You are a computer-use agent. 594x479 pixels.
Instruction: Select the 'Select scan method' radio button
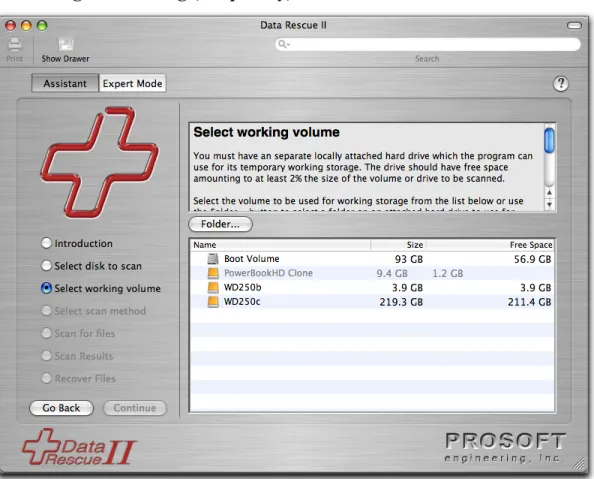point(46,311)
